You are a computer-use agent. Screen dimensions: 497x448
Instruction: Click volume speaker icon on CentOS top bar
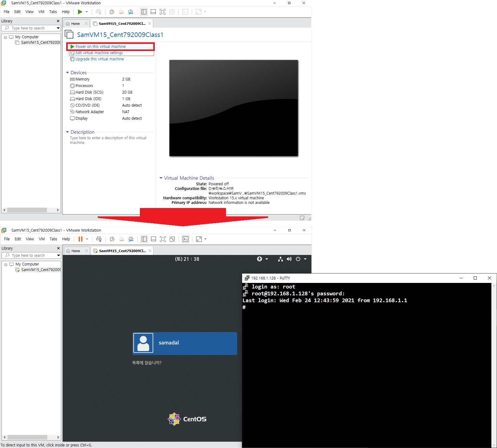(x=289, y=259)
